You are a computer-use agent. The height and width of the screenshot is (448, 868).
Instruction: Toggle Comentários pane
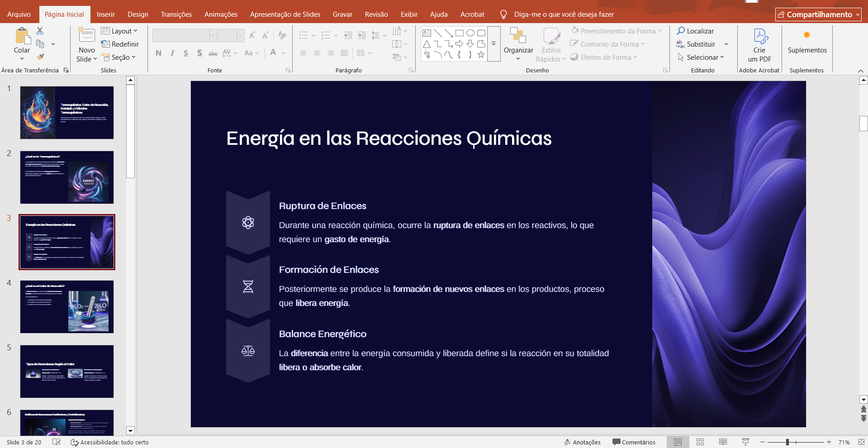click(x=634, y=442)
